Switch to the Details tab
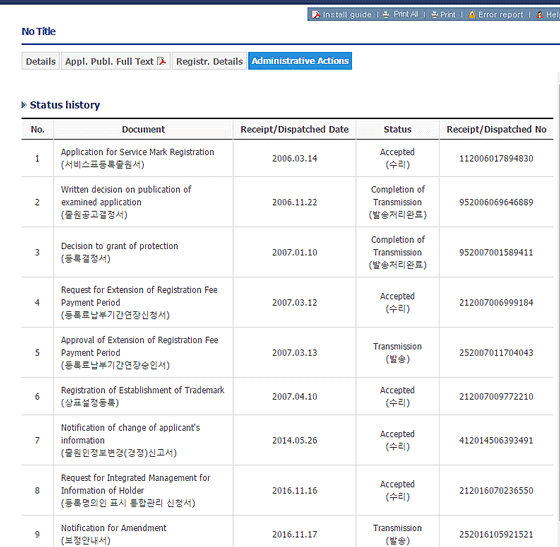The height and width of the screenshot is (547, 560). click(x=40, y=61)
